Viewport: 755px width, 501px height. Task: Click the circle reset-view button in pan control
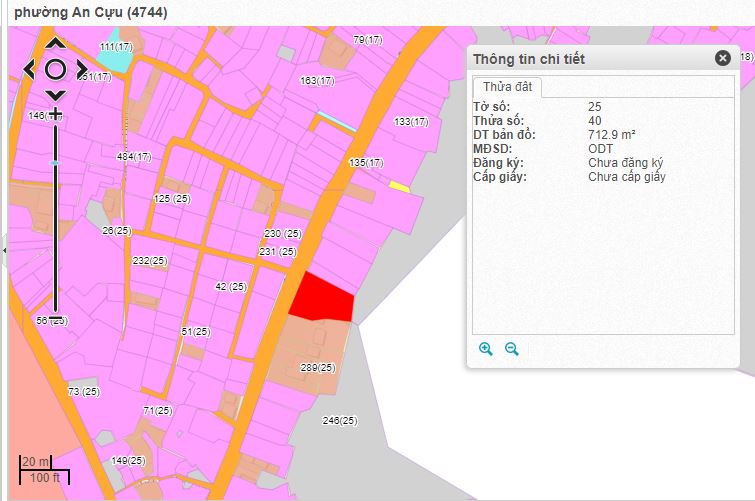pos(56,69)
